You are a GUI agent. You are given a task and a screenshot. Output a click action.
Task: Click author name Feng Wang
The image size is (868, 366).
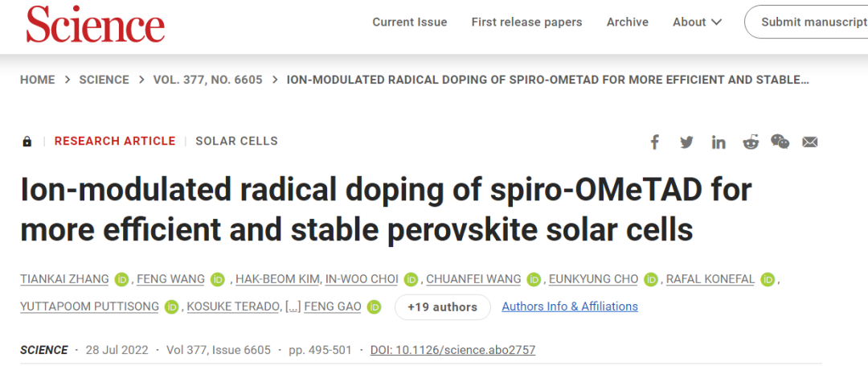(x=172, y=279)
